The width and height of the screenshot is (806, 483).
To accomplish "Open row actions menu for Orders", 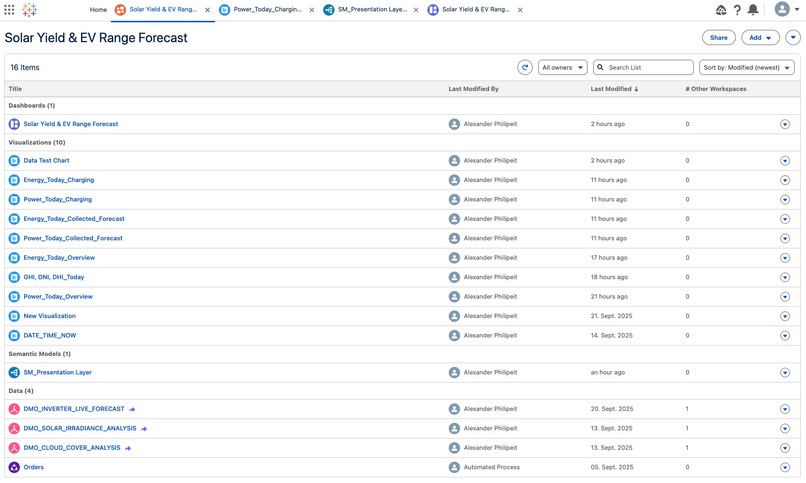I will (x=785, y=467).
